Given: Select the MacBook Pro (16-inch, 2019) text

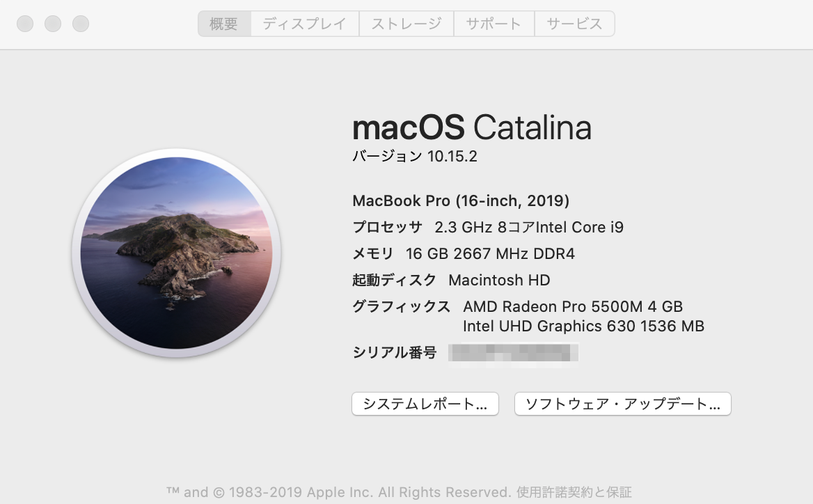Looking at the screenshot, I should pyautogui.click(x=461, y=200).
